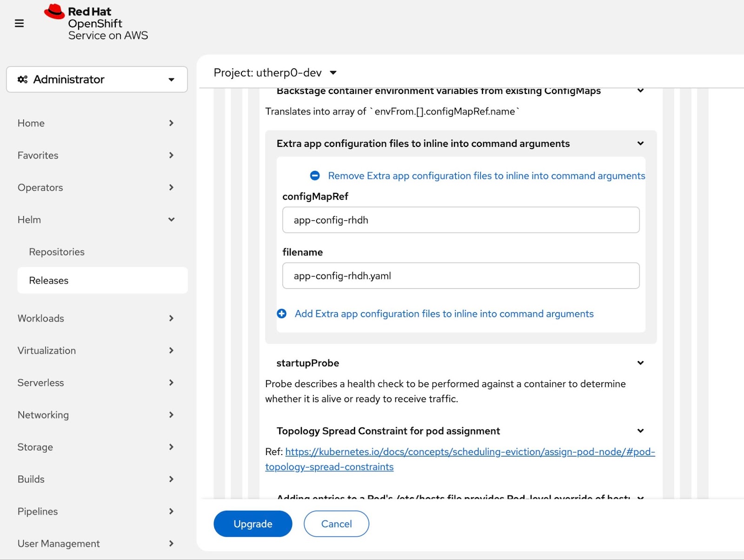
Task: Open the Administrator perspective switcher
Action: (97, 79)
